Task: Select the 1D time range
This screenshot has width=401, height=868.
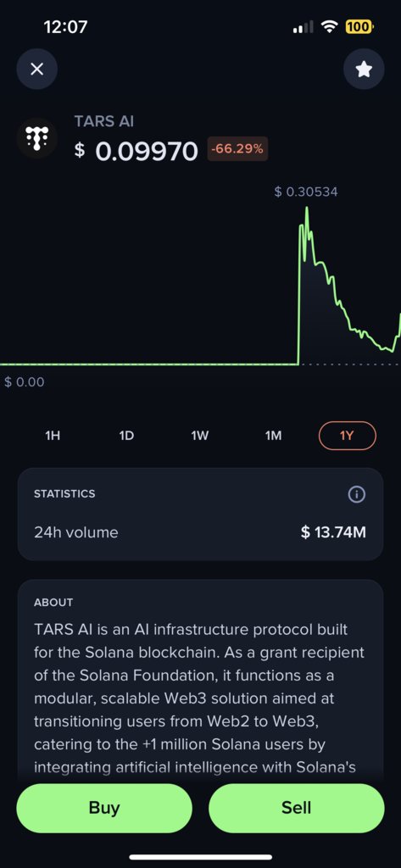Action: (x=126, y=436)
